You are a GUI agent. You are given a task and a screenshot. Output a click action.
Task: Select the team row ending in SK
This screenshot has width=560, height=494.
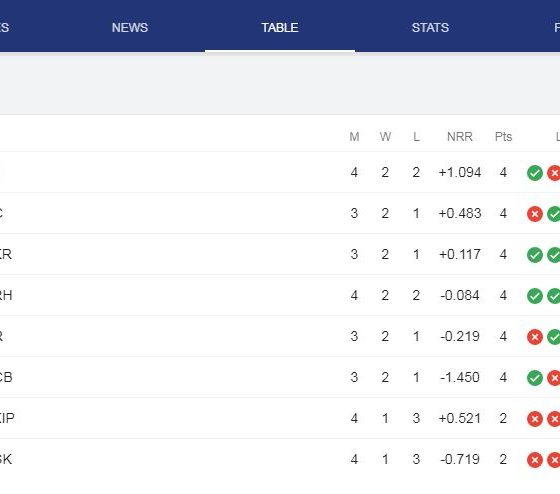[280, 459]
